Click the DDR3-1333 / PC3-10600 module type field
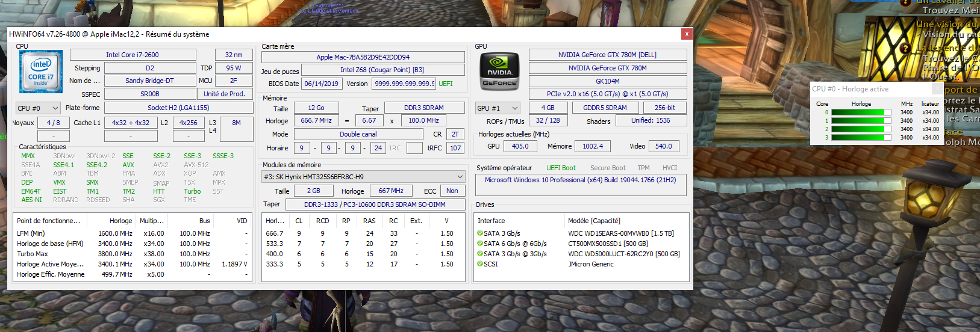Viewport: 980px width, 332px height. (x=375, y=204)
